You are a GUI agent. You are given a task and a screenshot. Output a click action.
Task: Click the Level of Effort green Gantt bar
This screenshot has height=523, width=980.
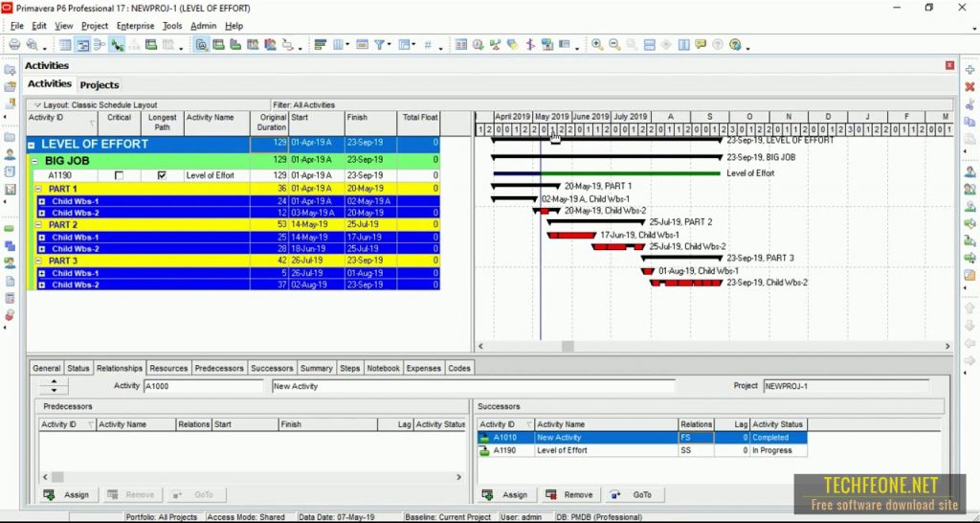click(631, 173)
